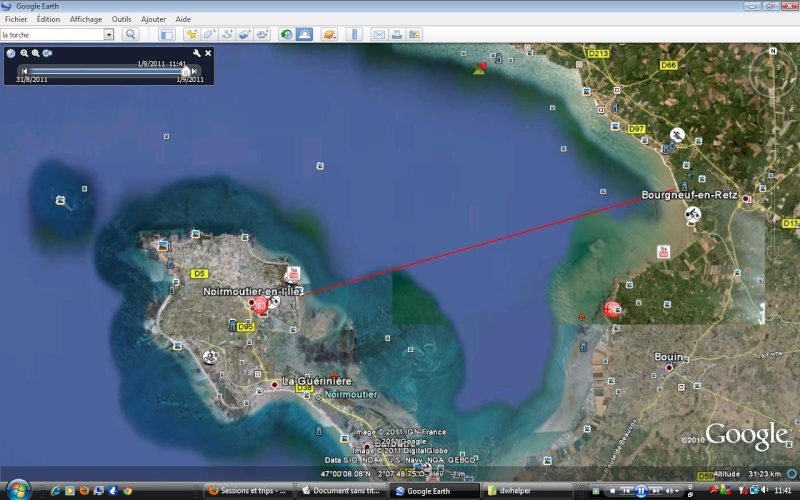Click the search magnifier button
The width and height of the screenshot is (800, 500).
tap(131, 34)
